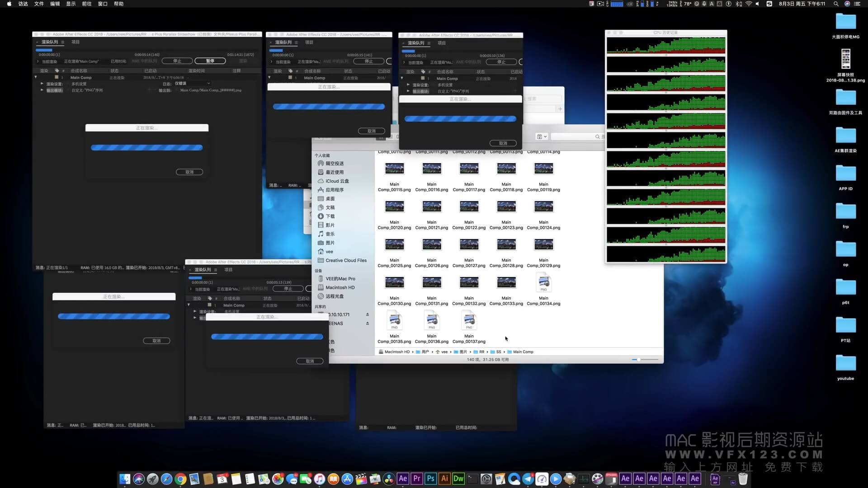Click 取消 in top-right rendering dialog
Image resolution: width=868 pixels, height=488 pixels.
click(x=503, y=143)
